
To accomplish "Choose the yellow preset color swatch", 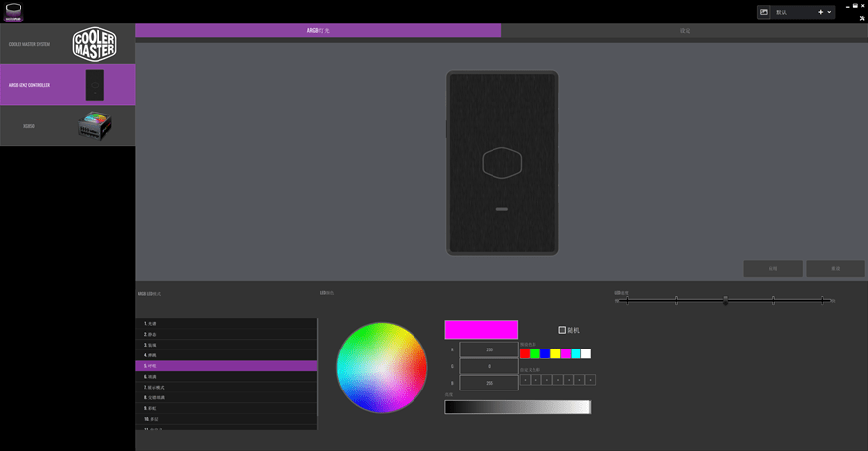I will click(x=555, y=353).
